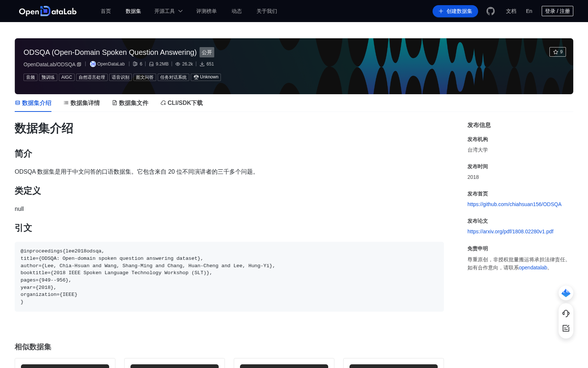
Task: Open the arxiv.org paper PDF link
Action: pyautogui.click(x=510, y=231)
